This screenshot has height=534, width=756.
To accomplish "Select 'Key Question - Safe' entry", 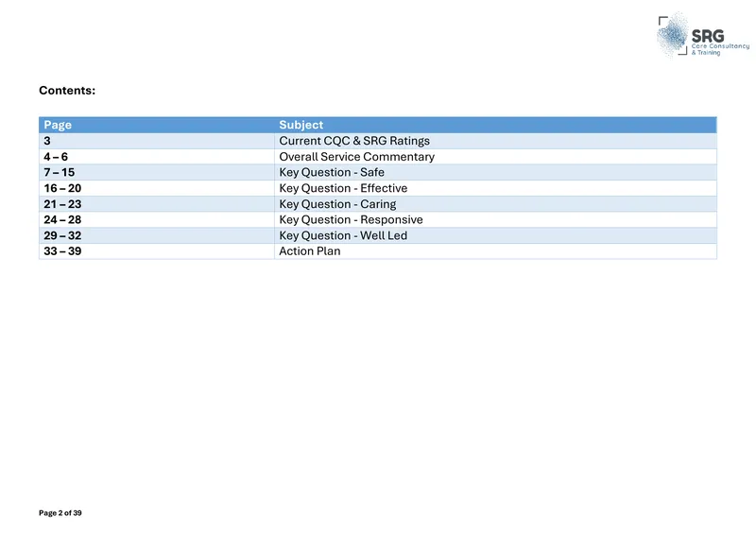I will pos(332,172).
